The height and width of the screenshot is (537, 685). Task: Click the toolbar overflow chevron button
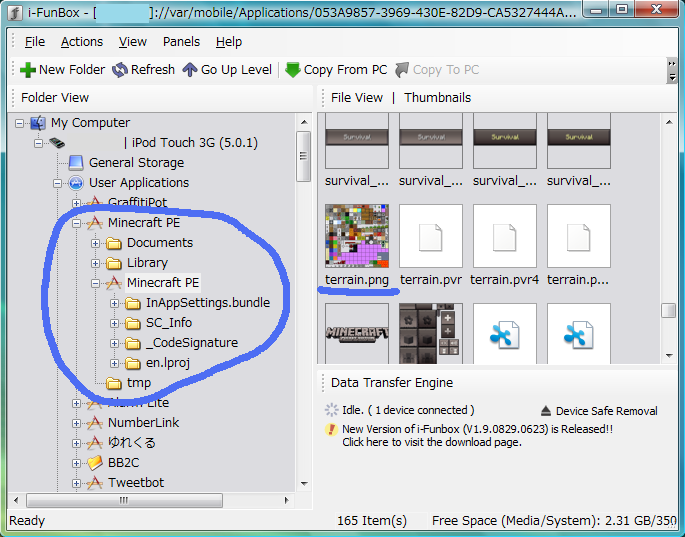672,71
